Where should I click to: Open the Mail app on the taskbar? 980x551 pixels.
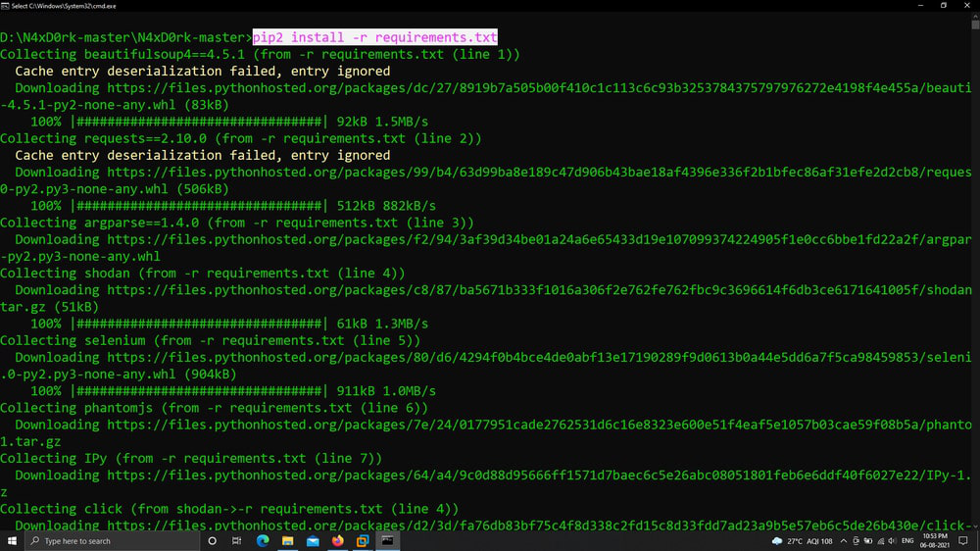[x=313, y=541]
